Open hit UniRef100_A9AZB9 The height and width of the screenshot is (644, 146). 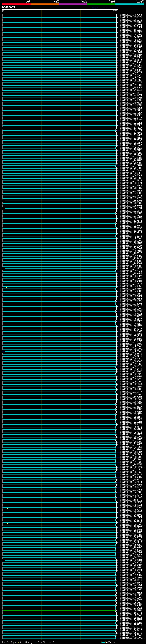(131, 22)
